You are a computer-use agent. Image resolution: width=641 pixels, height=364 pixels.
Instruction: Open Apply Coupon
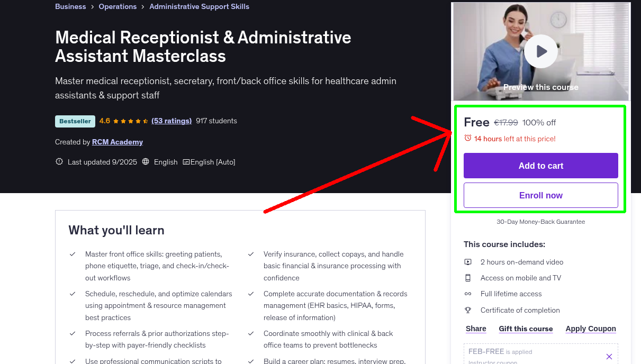click(x=590, y=329)
